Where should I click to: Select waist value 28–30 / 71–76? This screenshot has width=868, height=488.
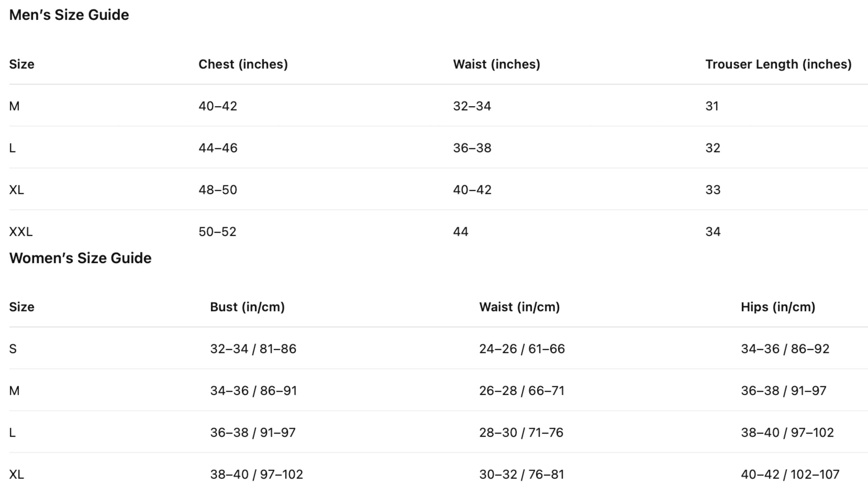521,433
